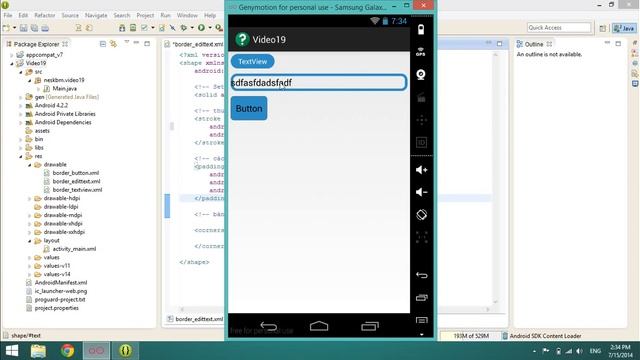Open the Genymotion camera widget

[x=421, y=74]
